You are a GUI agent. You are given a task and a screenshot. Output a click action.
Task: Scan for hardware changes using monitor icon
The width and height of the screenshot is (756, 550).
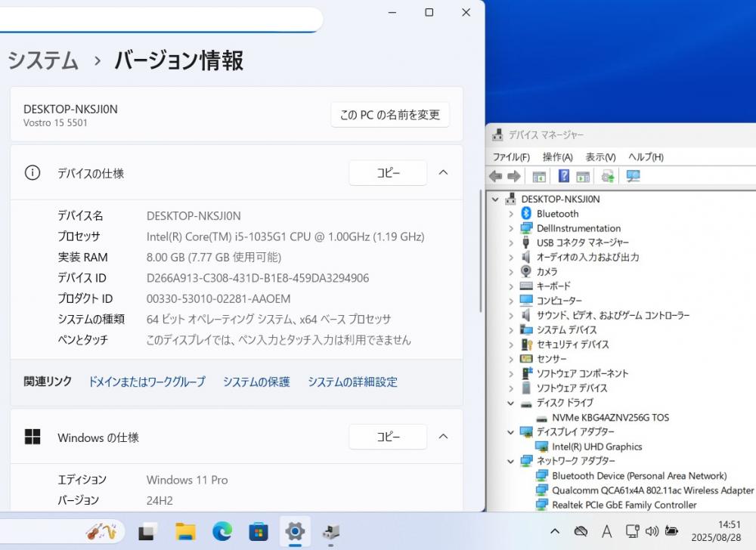[x=633, y=176]
